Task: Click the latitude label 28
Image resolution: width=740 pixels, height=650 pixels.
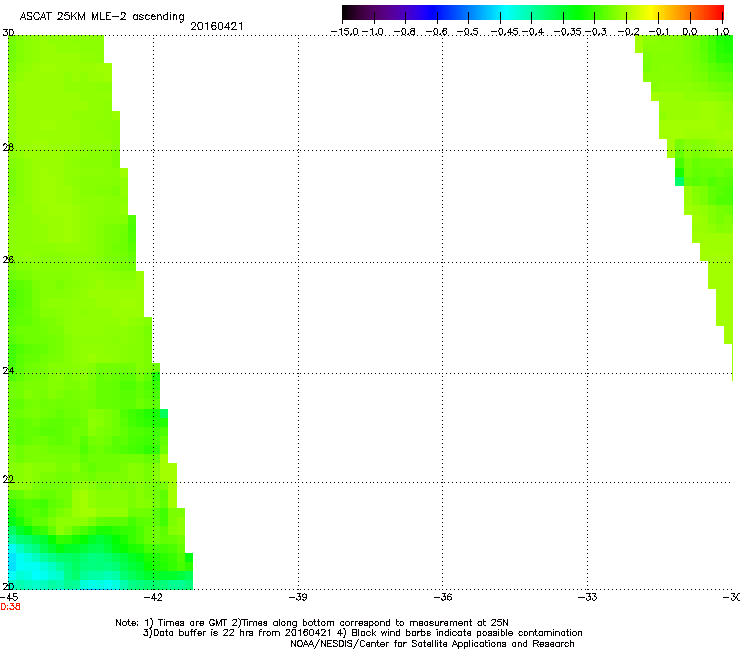Action: point(8,147)
